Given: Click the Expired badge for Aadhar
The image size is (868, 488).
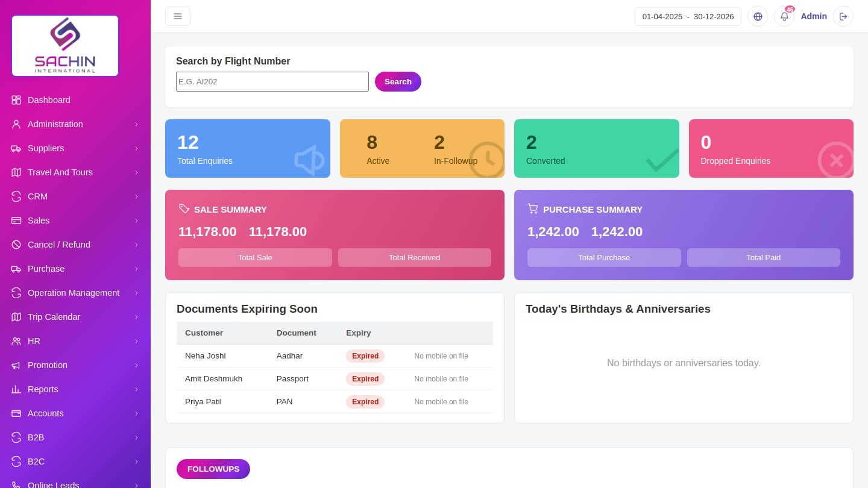Looking at the screenshot, I should pos(365,356).
